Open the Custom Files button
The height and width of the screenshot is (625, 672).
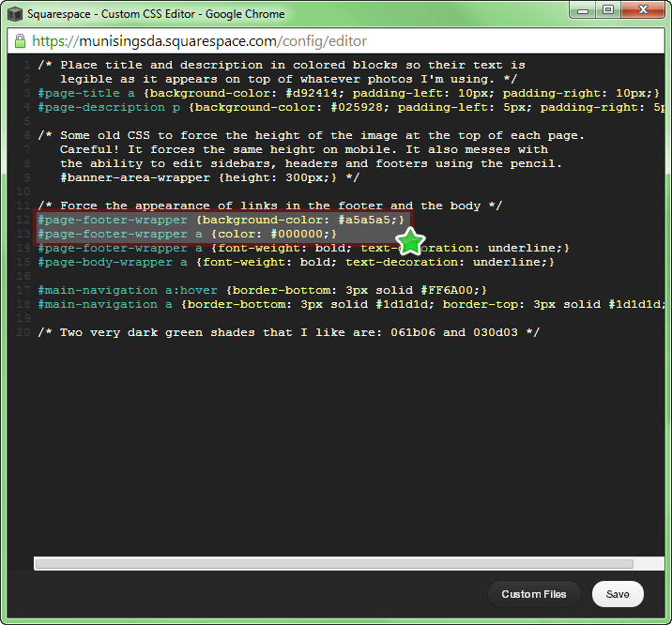click(534, 594)
